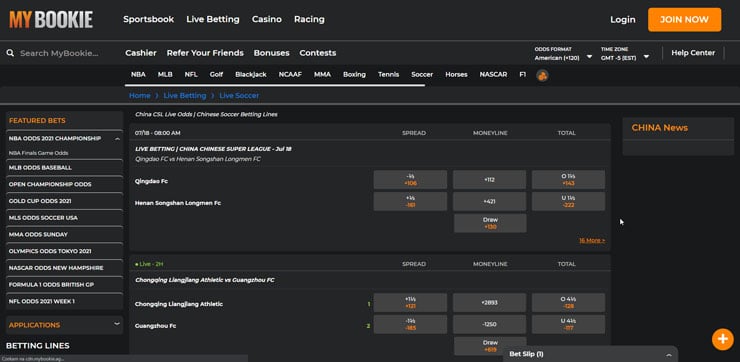Collapse NBA Odds 2021 Championship section
Image resolution: width=740 pixels, height=362 pixels.
[x=117, y=139]
